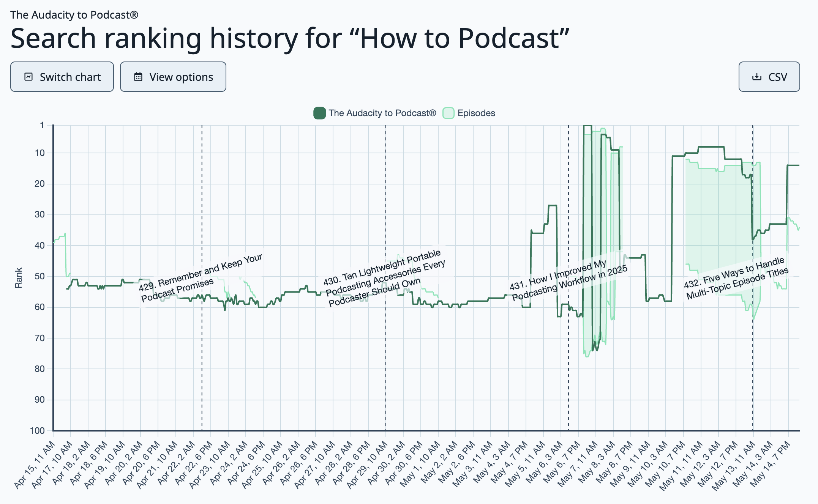Click the "Episodes" legend label
The height and width of the screenshot is (504, 818).
476,113
